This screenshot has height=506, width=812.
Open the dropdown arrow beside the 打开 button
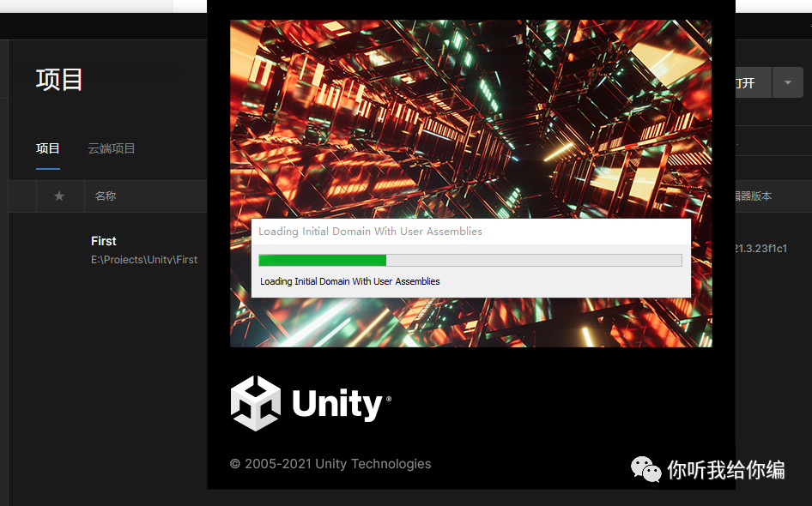pyautogui.click(x=788, y=82)
